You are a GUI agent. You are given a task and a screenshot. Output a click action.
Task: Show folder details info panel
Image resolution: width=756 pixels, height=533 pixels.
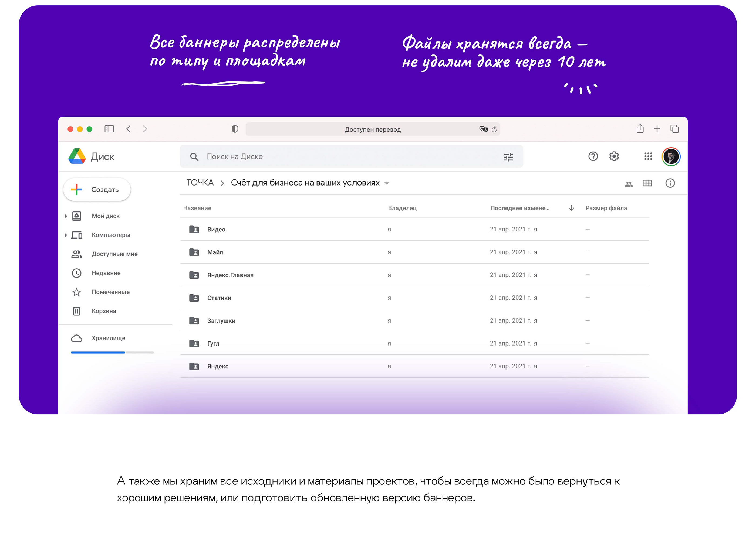[x=670, y=183]
